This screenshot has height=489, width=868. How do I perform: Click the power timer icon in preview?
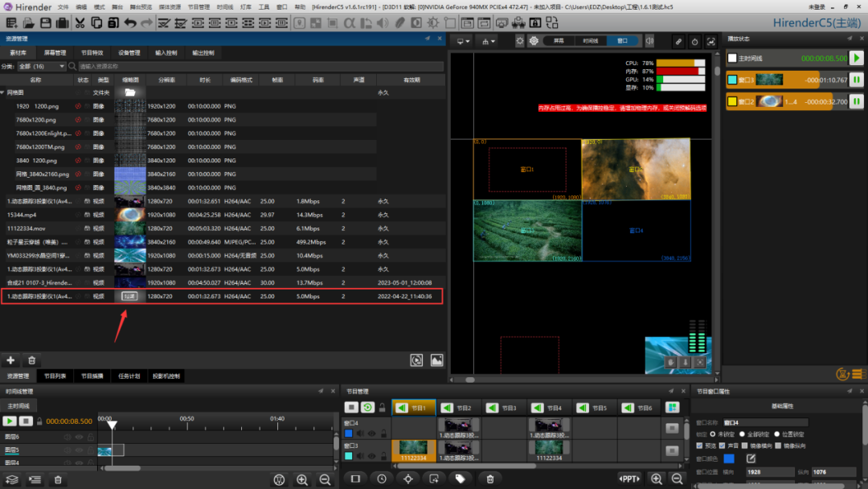694,42
